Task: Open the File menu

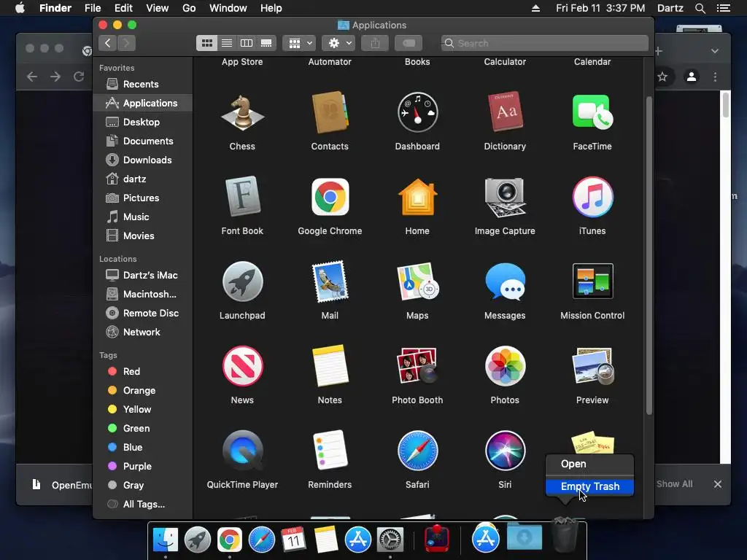Action: coord(93,8)
